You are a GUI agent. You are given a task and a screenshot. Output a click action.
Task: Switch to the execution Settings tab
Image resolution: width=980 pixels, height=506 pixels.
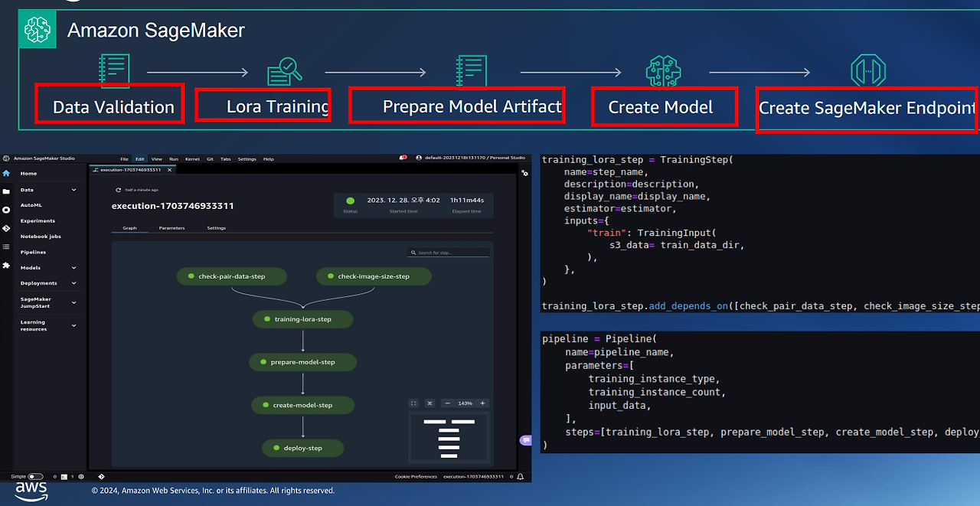click(x=217, y=228)
